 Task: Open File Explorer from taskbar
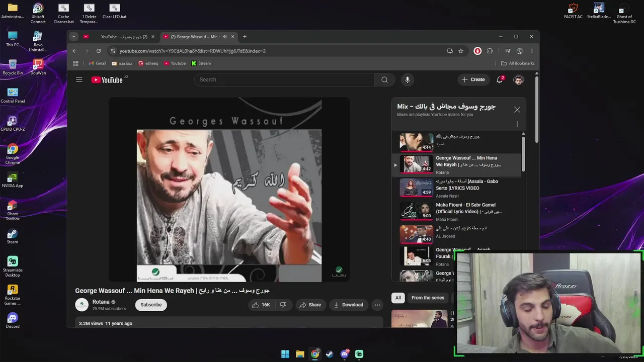[300, 354]
